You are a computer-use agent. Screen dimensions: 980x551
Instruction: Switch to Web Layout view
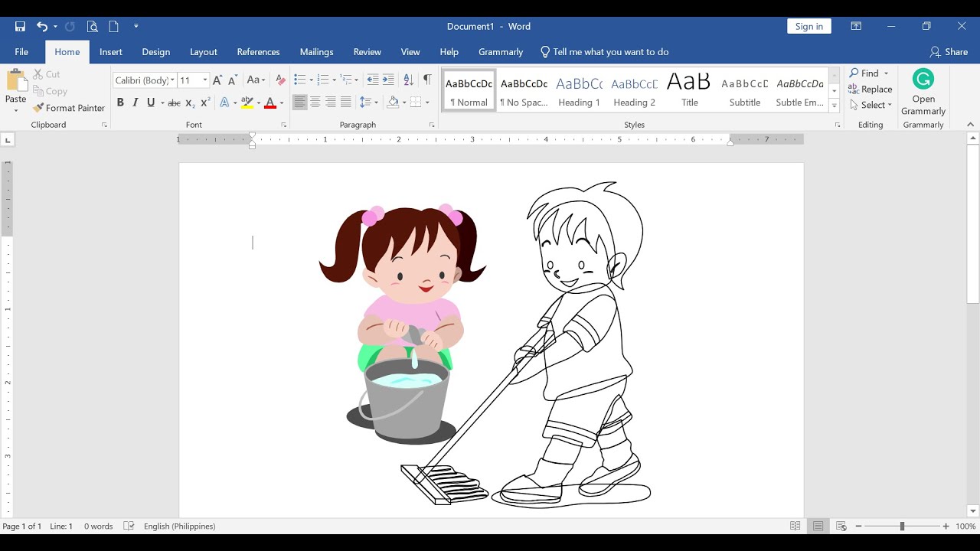pos(841,527)
